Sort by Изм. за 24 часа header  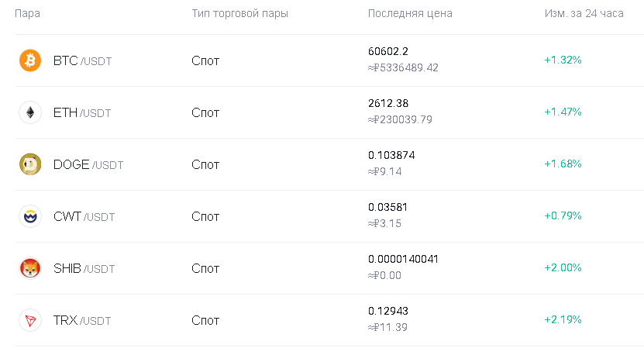click(x=584, y=13)
